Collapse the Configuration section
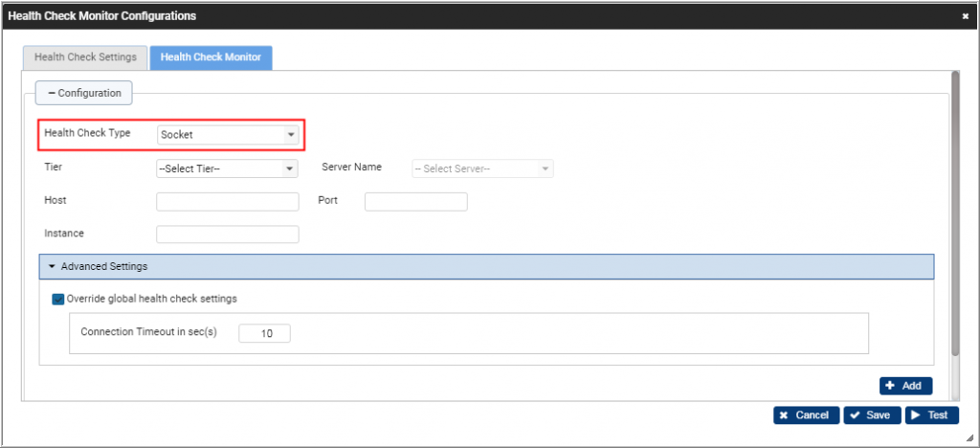Image resolution: width=980 pixels, height=448 pixels. click(84, 93)
